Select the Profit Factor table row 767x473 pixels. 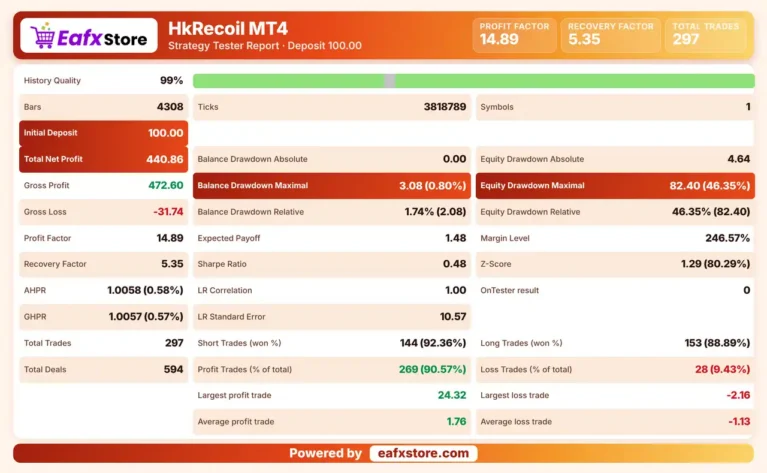(103, 238)
